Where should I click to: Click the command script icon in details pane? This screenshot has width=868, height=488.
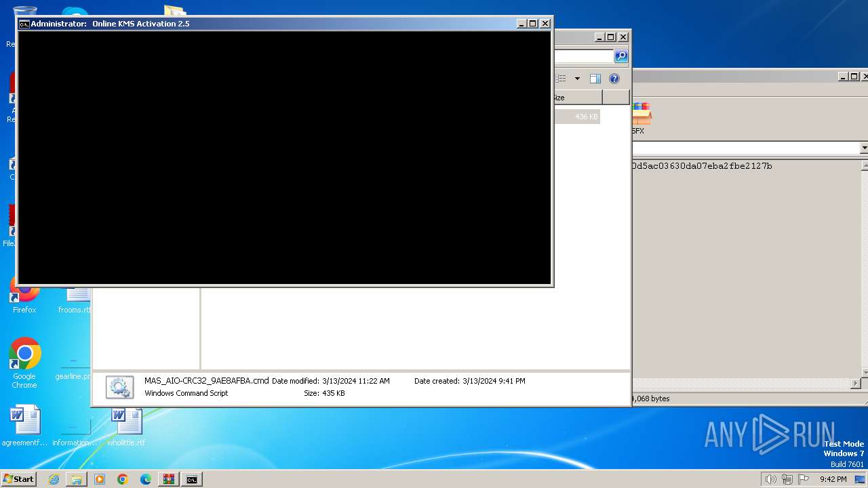(119, 386)
